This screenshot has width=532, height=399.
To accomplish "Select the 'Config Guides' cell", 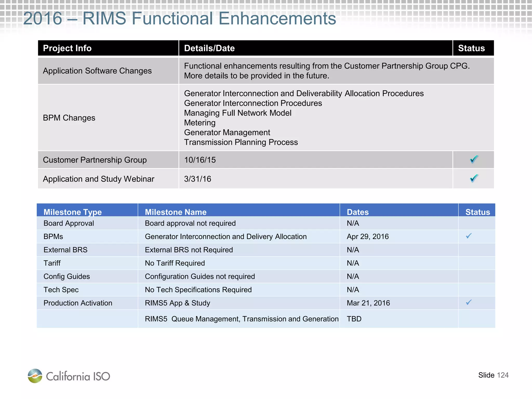I will pyautogui.click(x=87, y=276).
